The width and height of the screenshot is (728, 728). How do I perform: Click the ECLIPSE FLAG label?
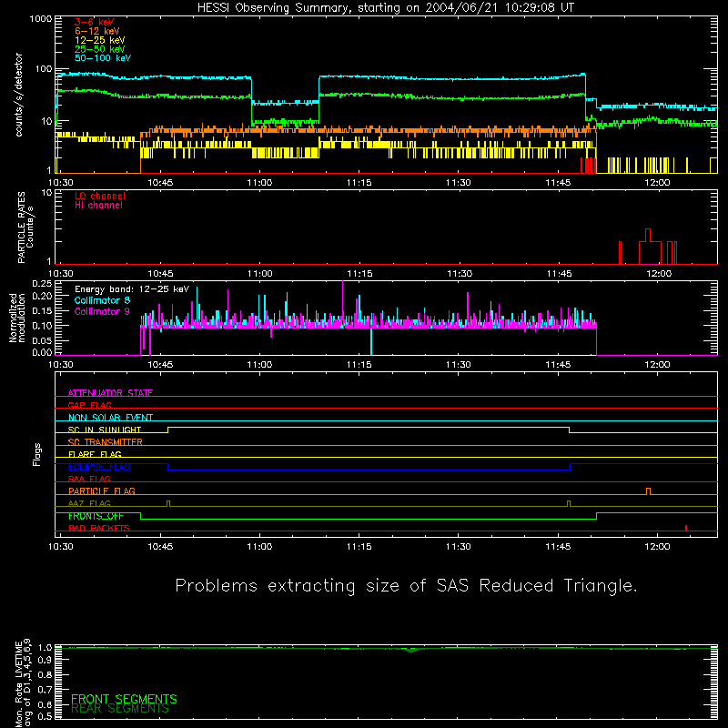coord(99,467)
